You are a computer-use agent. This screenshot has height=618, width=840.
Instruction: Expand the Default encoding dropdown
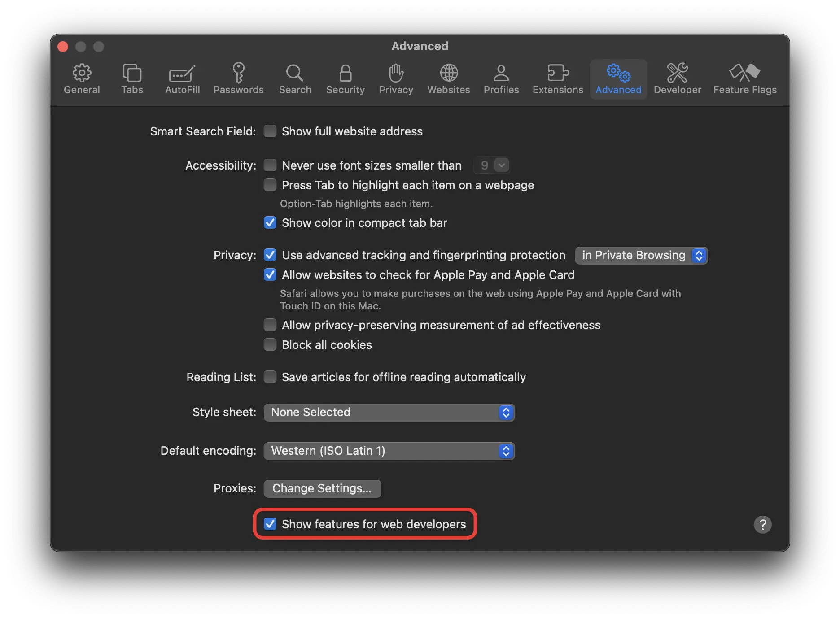point(389,451)
